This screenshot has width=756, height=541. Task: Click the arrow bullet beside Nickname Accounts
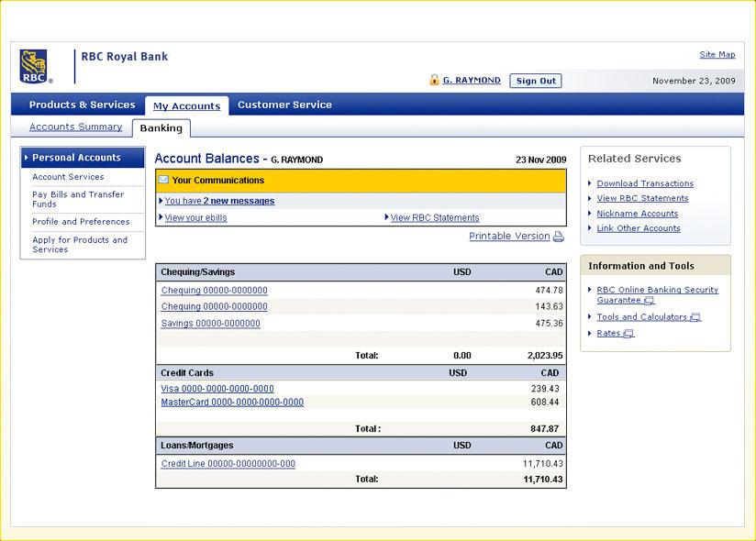[590, 214]
